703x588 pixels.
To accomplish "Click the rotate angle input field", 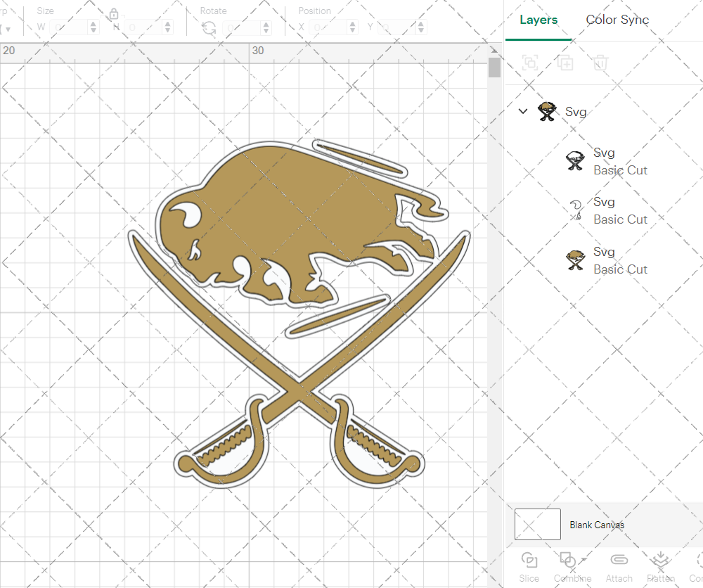I will (242, 27).
